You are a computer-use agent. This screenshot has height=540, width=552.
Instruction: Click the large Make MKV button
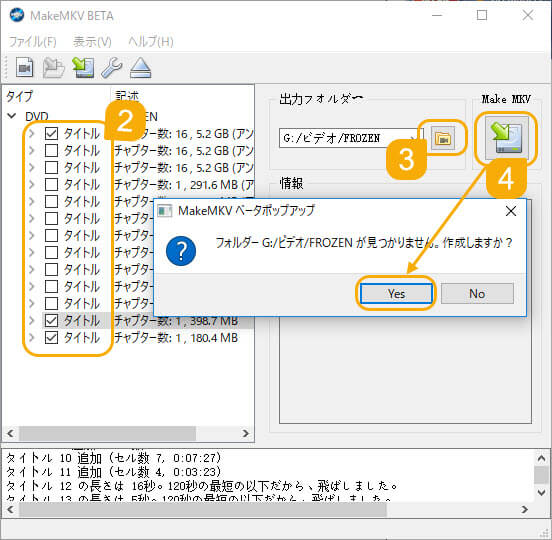(x=506, y=138)
